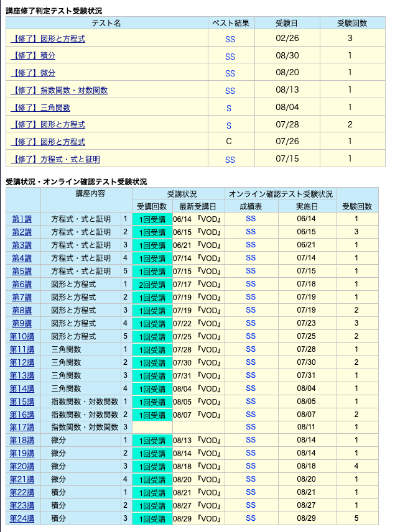Open the 第14講 lecture link
395x532 pixels.
22,388
